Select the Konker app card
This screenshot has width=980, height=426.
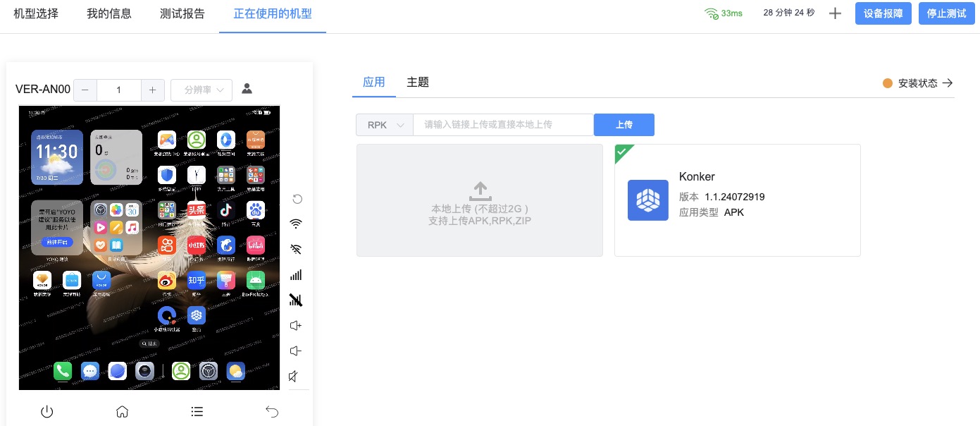738,200
